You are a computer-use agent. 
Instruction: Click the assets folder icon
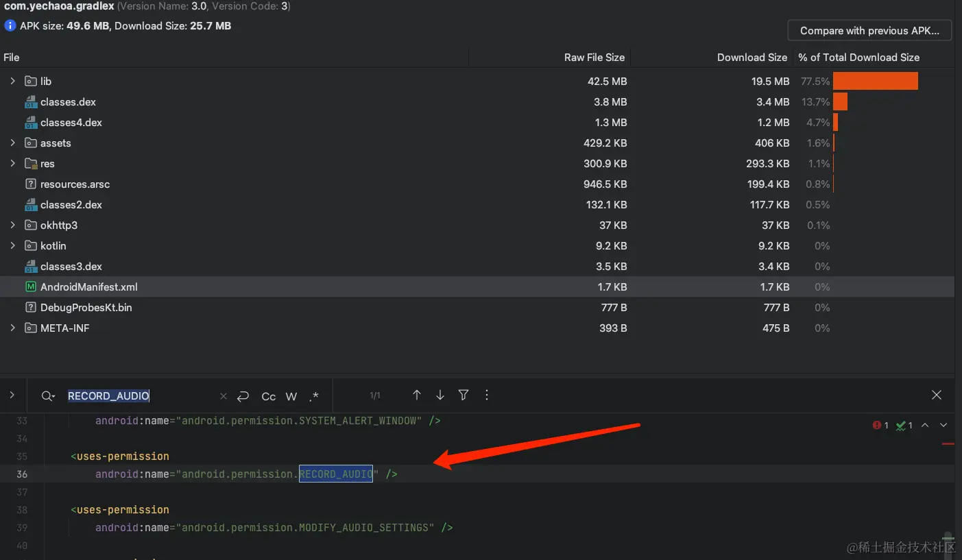(x=30, y=143)
